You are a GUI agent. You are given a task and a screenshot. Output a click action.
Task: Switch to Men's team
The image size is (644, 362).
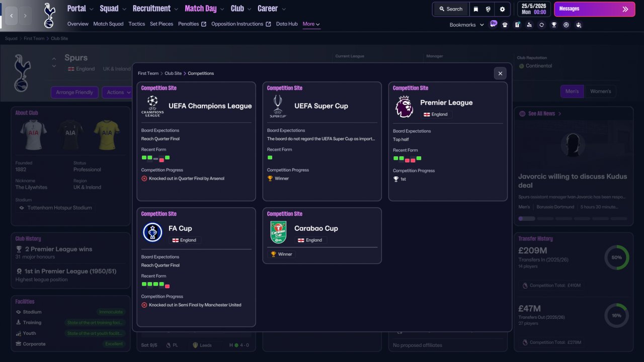[572, 92]
